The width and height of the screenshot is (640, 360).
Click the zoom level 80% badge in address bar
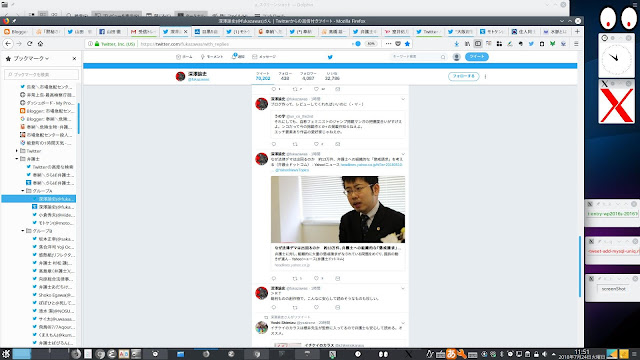pyautogui.click(x=371, y=44)
